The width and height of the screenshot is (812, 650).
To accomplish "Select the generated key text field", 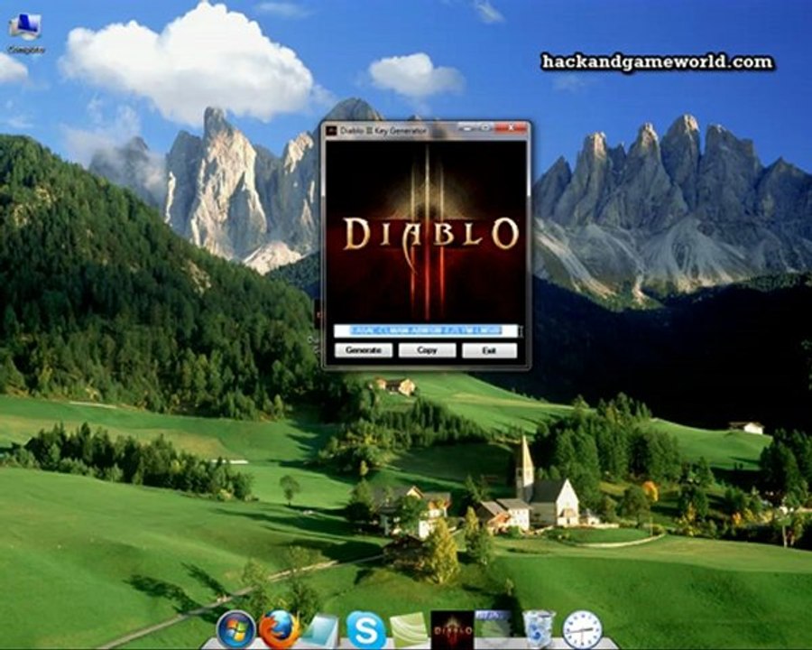I will tap(426, 330).
